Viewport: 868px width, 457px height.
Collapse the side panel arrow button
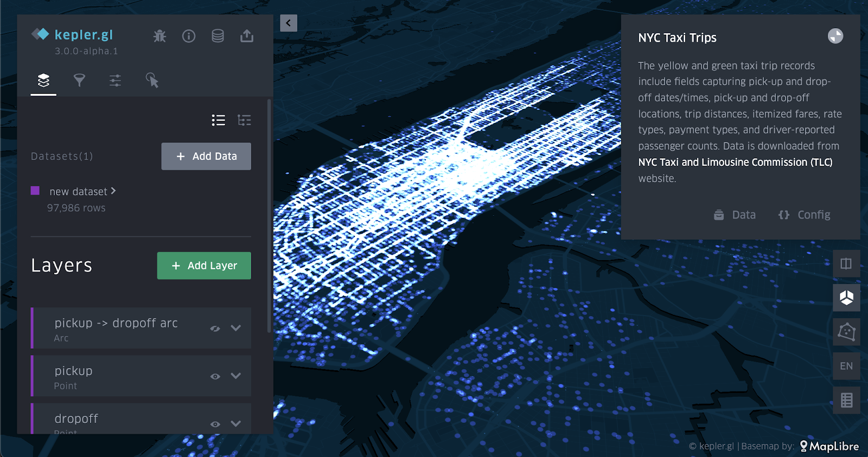pyautogui.click(x=289, y=23)
